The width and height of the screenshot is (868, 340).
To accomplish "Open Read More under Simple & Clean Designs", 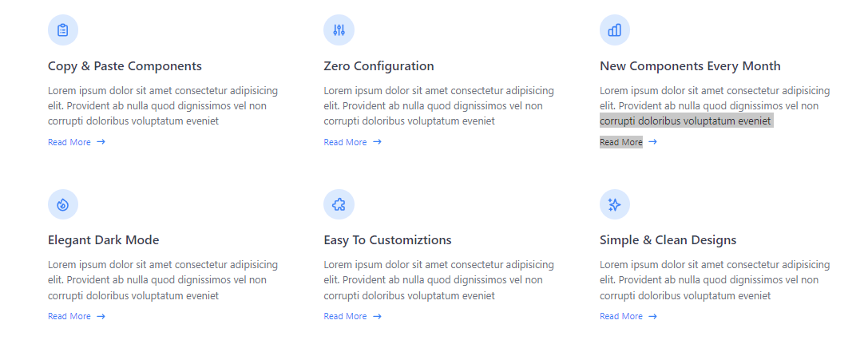I will click(x=621, y=316).
